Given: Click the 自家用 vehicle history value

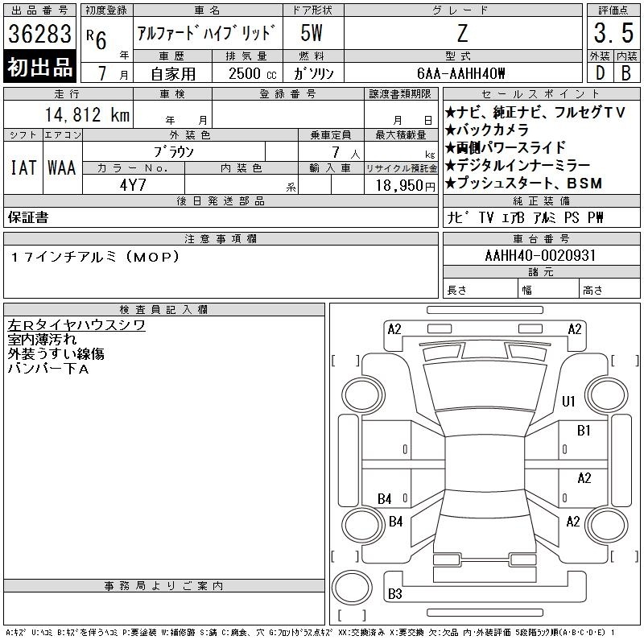Looking at the screenshot, I should [173, 74].
